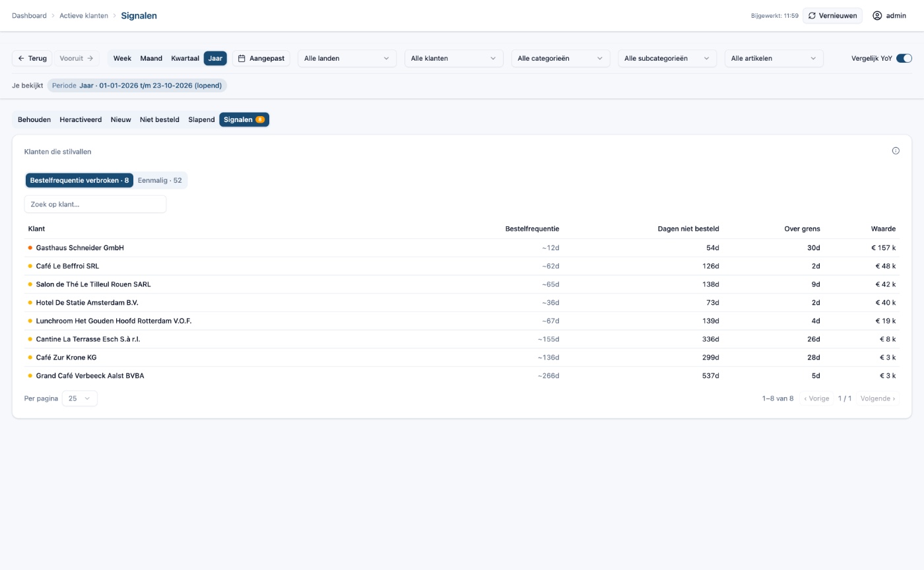Image resolution: width=924 pixels, height=570 pixels.
Task: Sort by the Dagen niet besteld column
Action: tap(688, 229)
